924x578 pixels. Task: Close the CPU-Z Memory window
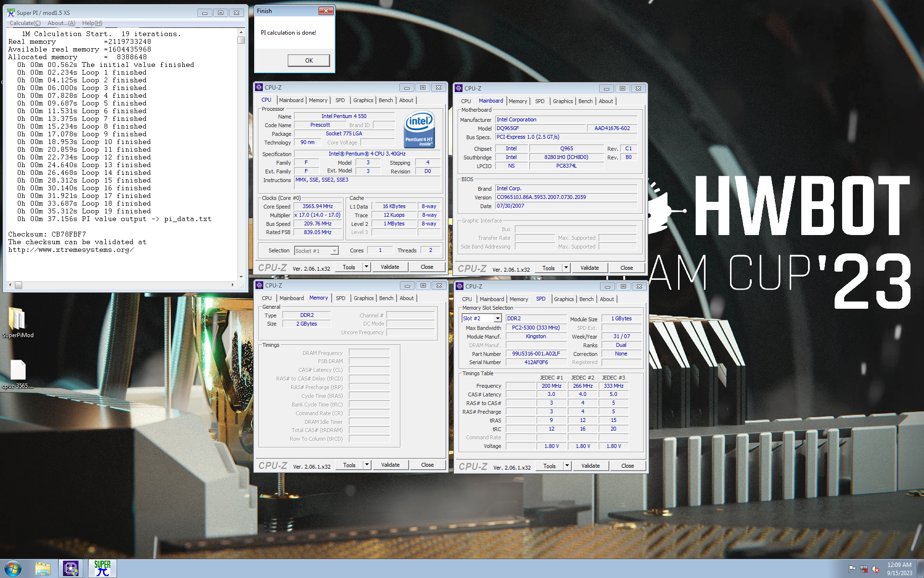tap(439, 286)
